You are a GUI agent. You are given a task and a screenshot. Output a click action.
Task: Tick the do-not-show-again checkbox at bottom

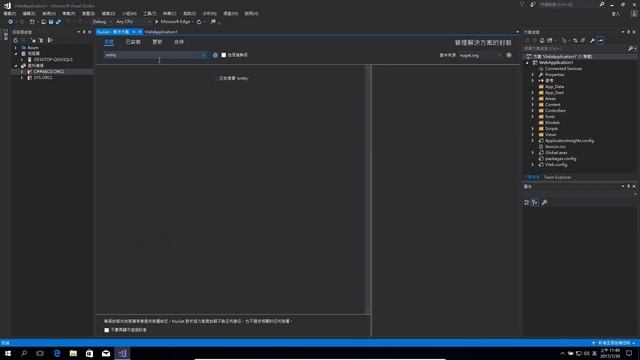pos(107,330)
